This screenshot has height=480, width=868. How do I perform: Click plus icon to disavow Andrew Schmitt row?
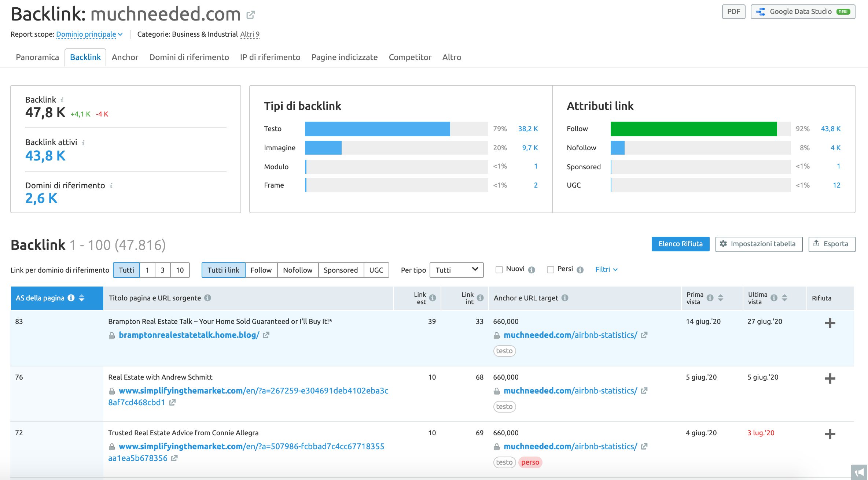click(x=830, y=379)
